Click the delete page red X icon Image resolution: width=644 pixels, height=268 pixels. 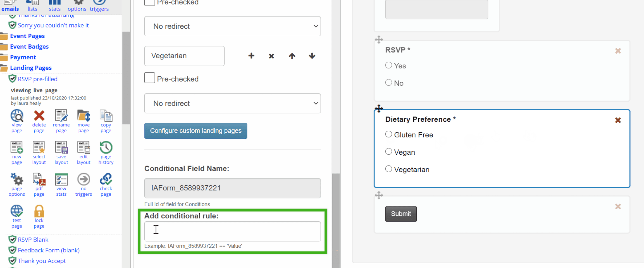(x=39, y=116)
